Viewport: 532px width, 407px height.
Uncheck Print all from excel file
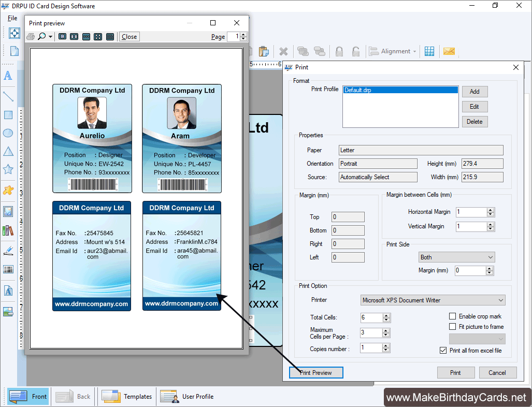[443, 350]
